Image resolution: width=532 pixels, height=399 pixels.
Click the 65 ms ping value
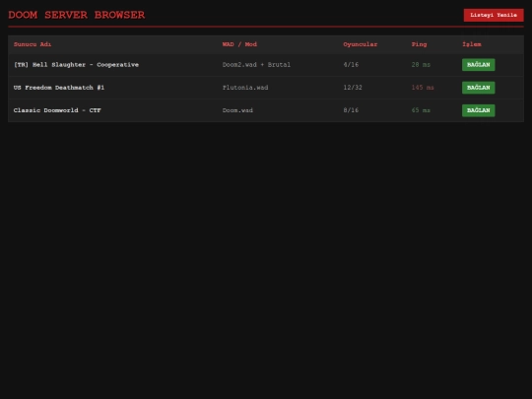point(421,110)
